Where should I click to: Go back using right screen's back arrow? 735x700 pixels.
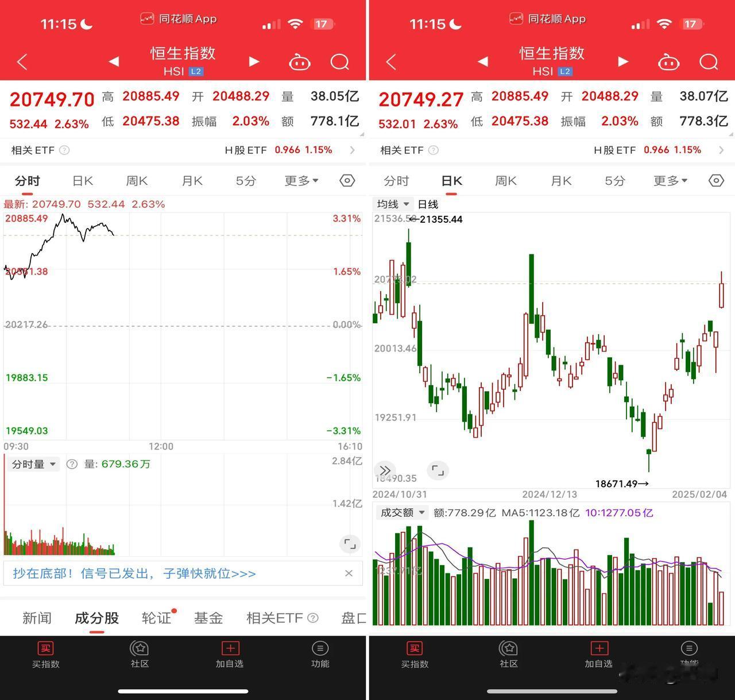point(391,61)
